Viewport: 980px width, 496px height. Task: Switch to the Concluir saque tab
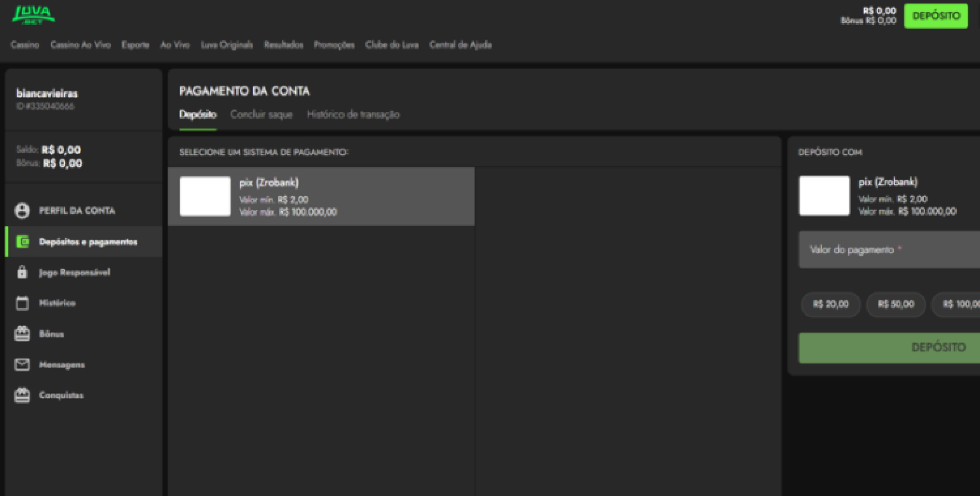coord(262,115)
